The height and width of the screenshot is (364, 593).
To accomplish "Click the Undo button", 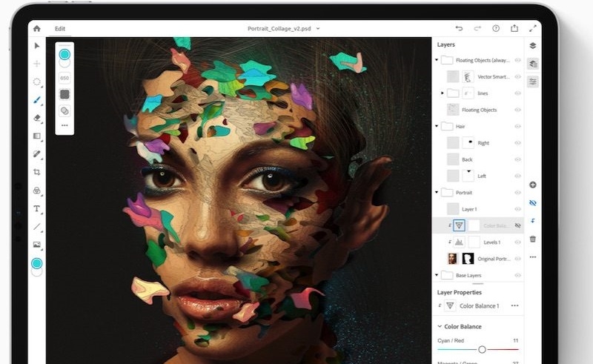I will (x=459, y=29).
